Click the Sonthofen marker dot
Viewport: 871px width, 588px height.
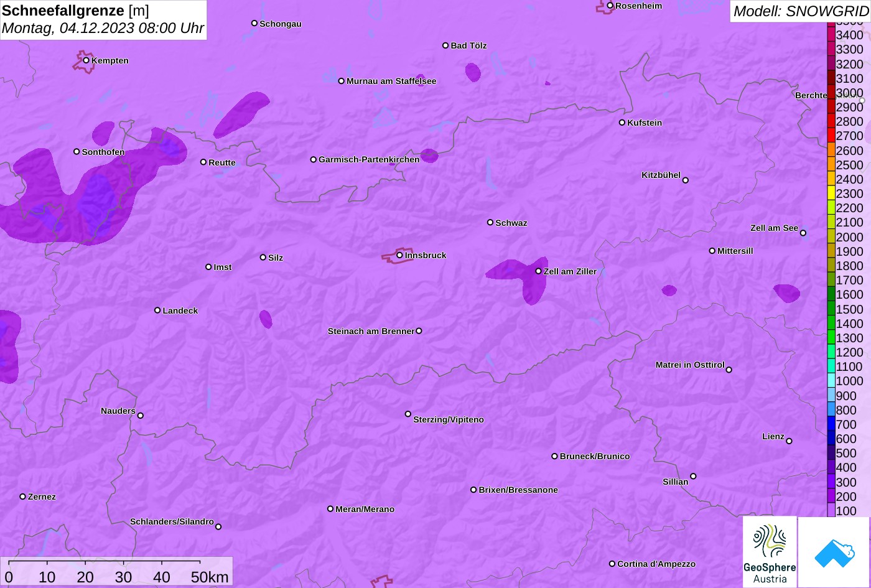[77, 152]
